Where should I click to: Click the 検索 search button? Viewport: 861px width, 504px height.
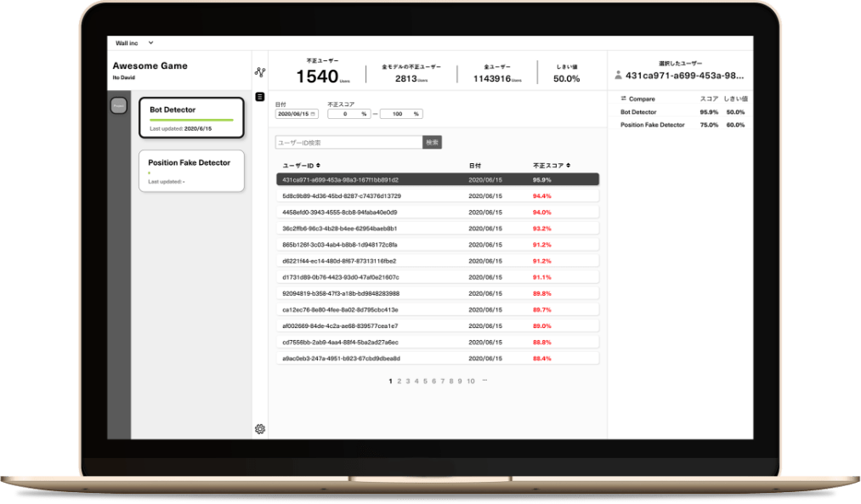432,142
